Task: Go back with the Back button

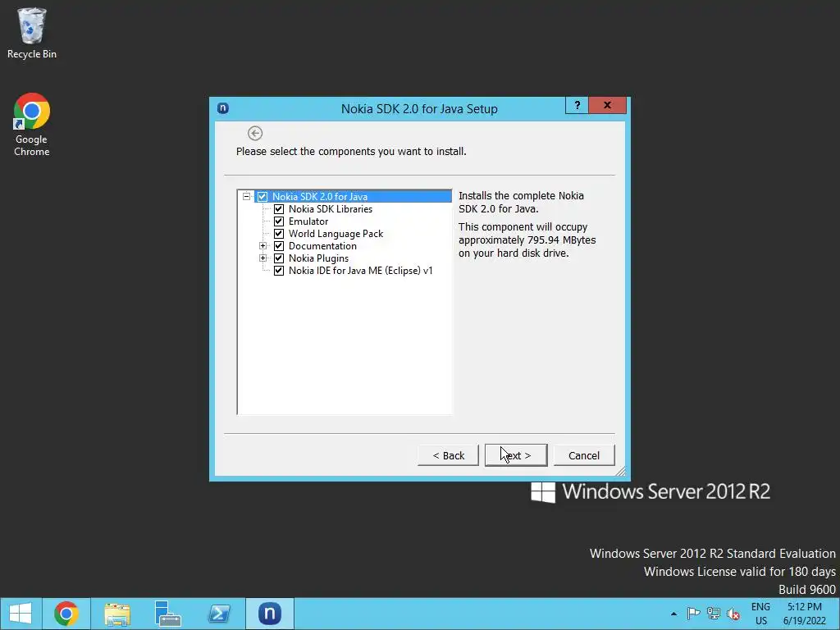Action: (x=448, y=455)
